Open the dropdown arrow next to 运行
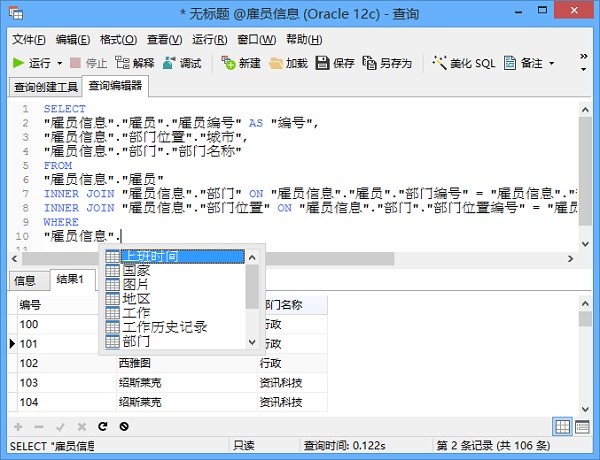This screenshot has height=460, width=600. [x=59, y=63]
